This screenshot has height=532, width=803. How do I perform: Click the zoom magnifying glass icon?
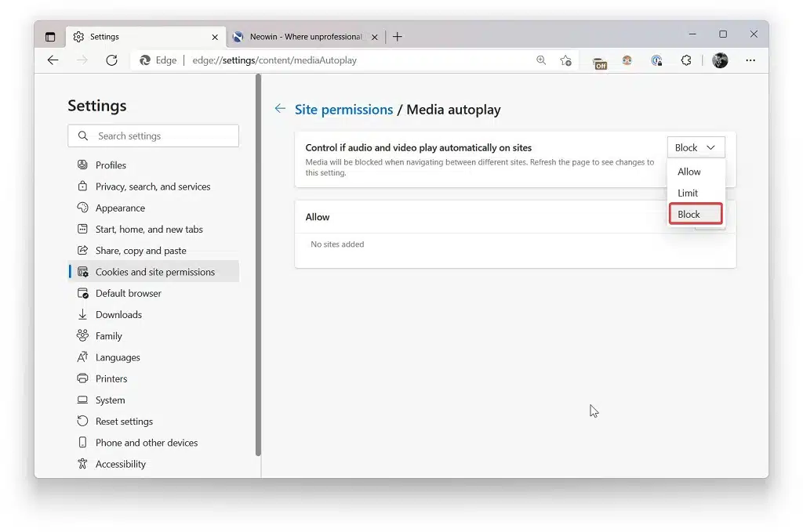[x=541, y=60]
